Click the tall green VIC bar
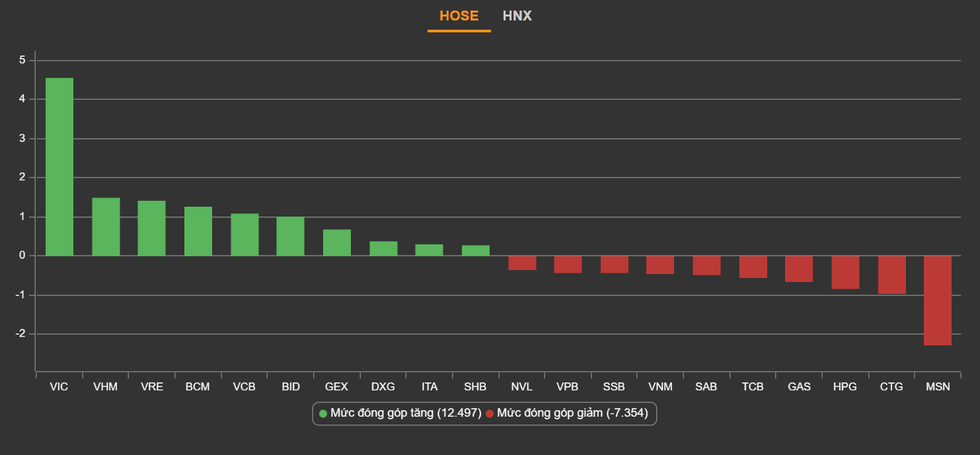980x455 pixels. (x=59, y=166)
